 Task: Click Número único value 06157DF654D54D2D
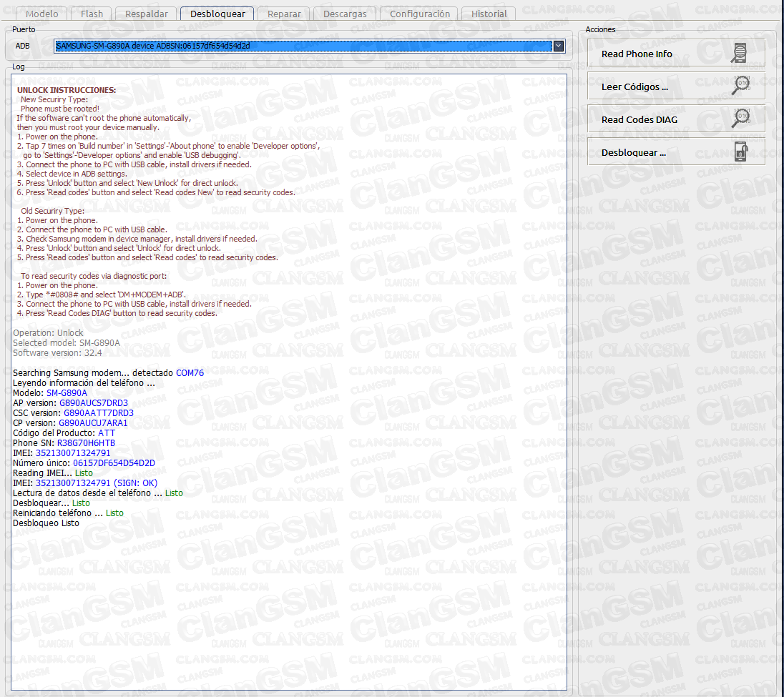114,463
